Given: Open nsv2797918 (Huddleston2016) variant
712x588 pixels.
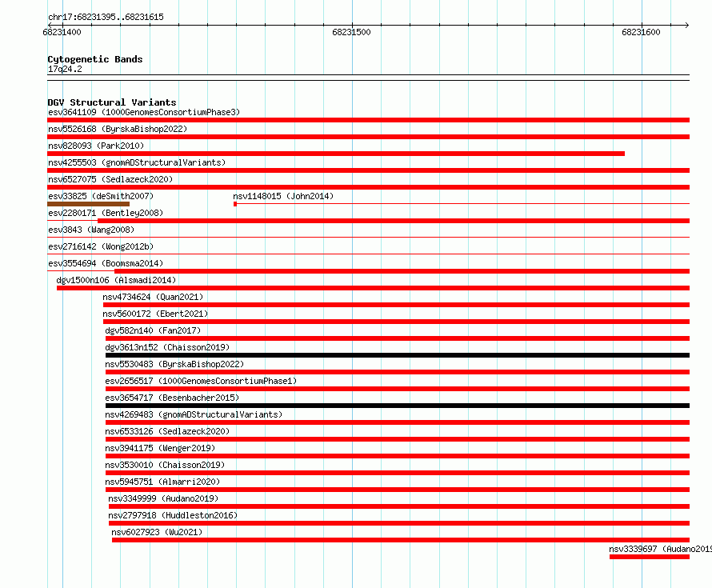Looking at the screenshot, I should 173,515.
